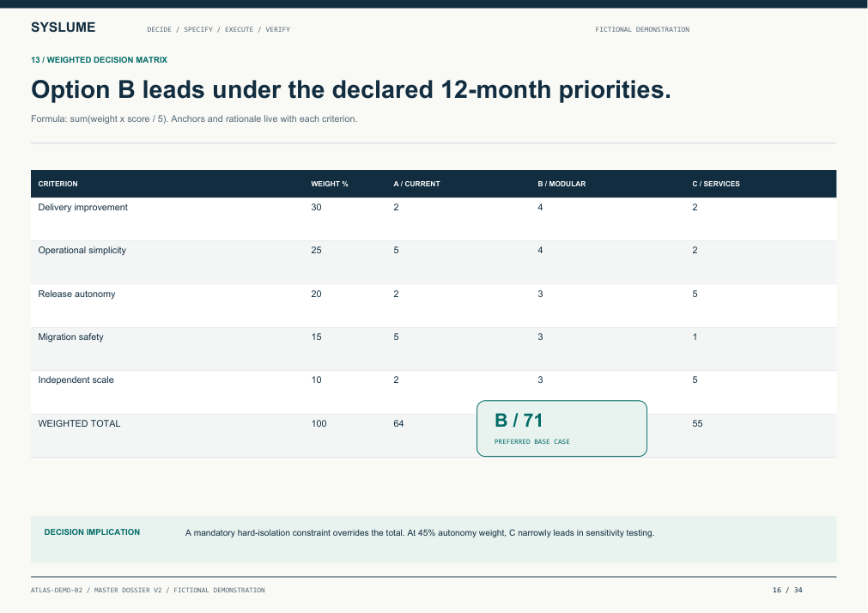The height and width of the screenshot is (613, 868).
Task: Click the 'PREFERRED BASE CASE' caption
Action: [532, 441]
